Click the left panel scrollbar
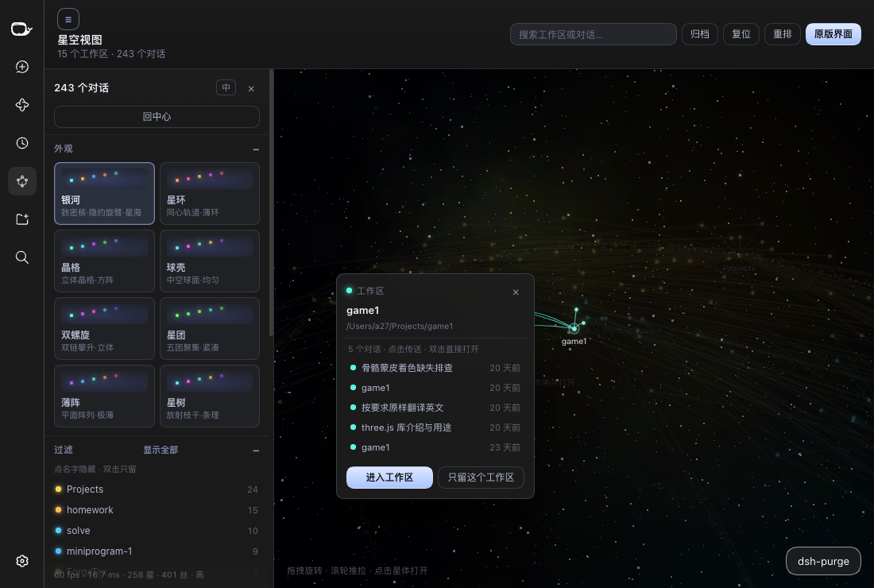 pos(271,203)
